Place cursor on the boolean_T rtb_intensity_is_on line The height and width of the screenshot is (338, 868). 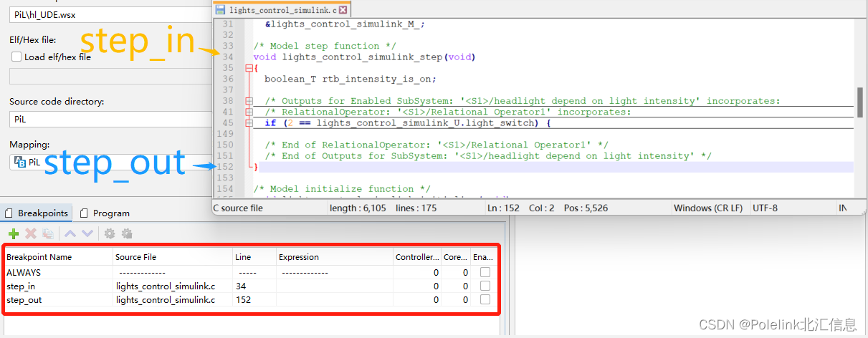(350, 79)
